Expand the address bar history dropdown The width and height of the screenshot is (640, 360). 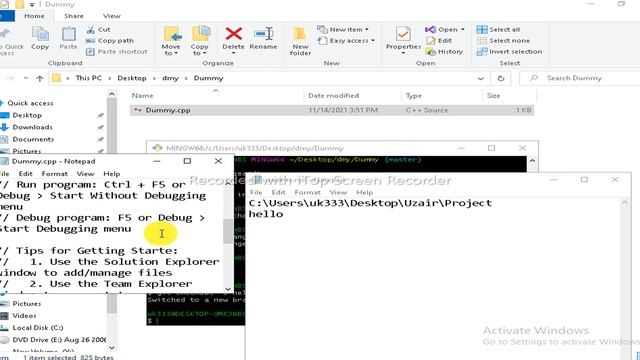click(x=480, y=78)
